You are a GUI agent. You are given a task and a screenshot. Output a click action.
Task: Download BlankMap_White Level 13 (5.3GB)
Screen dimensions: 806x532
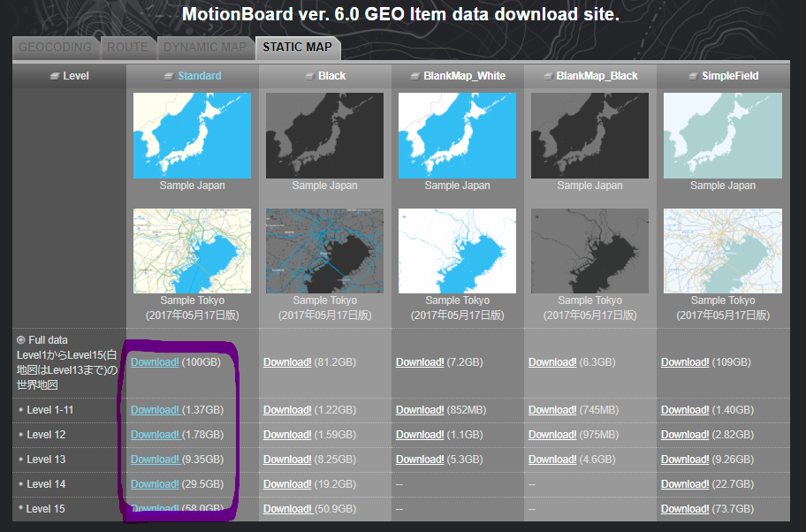[420, 459]
